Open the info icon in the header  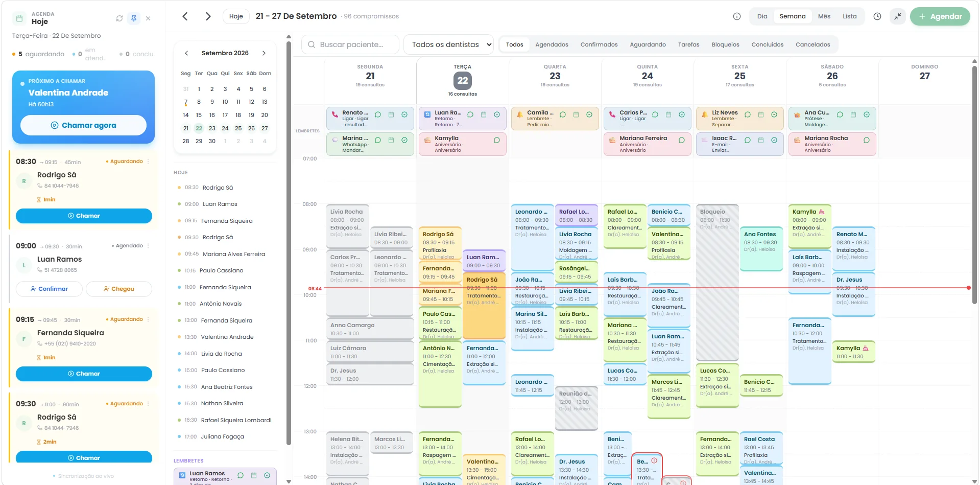coord(737,16)
